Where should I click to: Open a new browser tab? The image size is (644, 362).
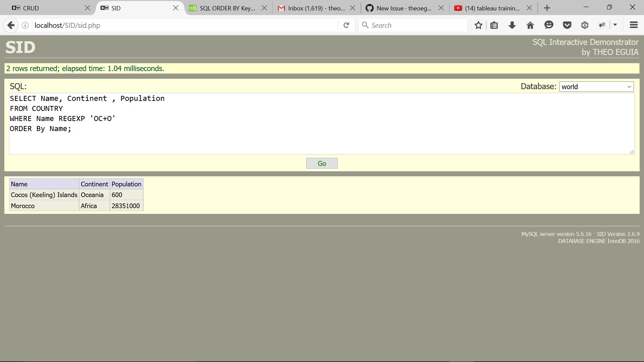tap(547, 8)
